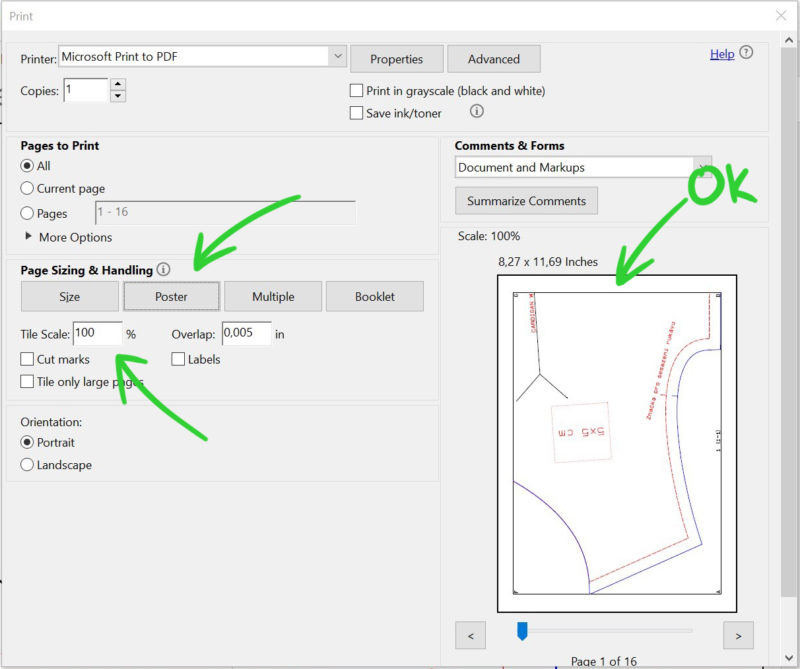800x669 pixels.
Task: Select the Multiple page mode
Action: pyautogui.click(x=273, y=296)
